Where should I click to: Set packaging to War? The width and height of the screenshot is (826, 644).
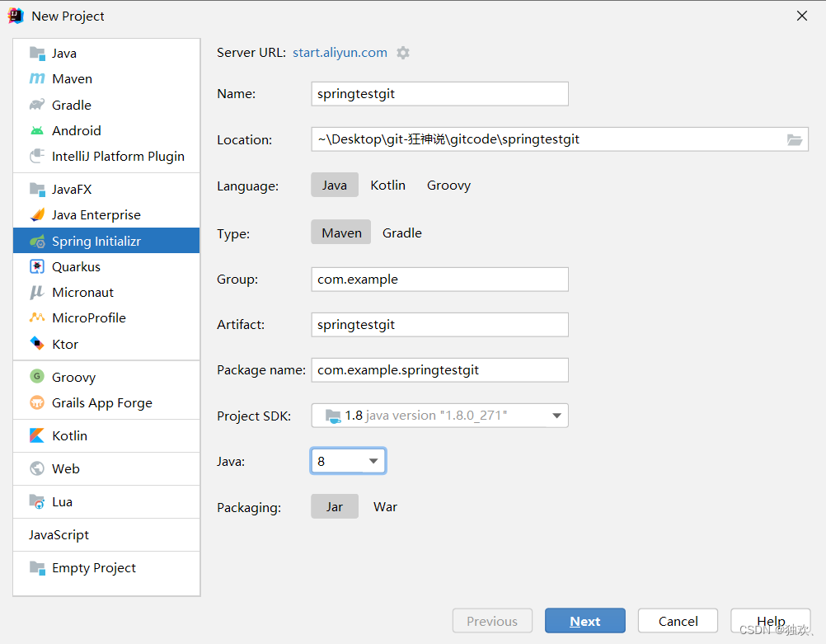[385, 506]
